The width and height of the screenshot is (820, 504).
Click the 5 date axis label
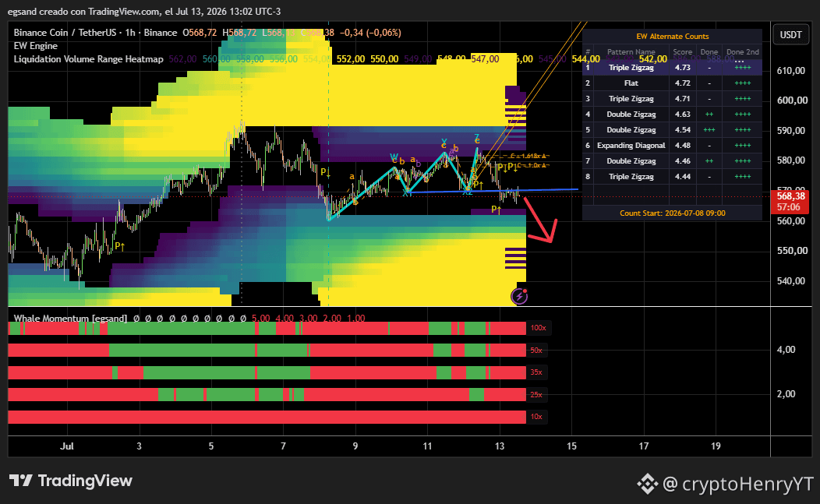pos(211,446)
